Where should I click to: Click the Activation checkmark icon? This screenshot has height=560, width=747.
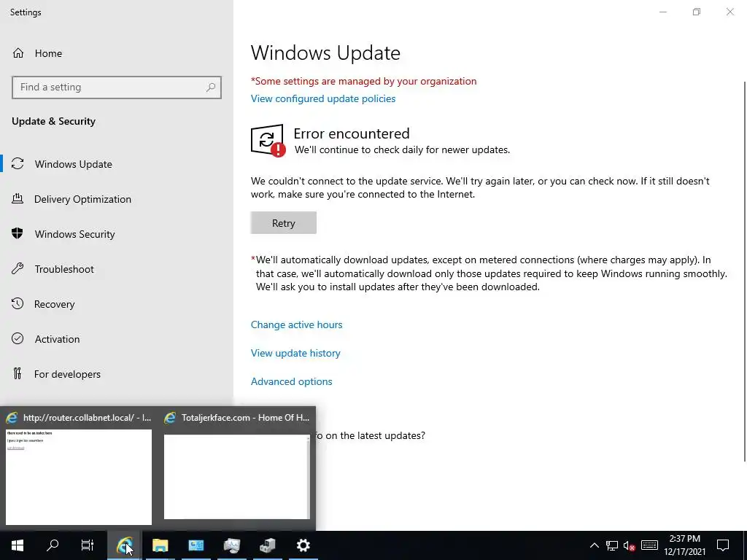[18, 338]
